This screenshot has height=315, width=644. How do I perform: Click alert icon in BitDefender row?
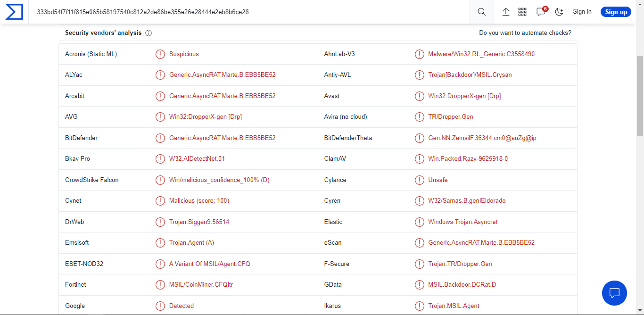tap(160, 138)
